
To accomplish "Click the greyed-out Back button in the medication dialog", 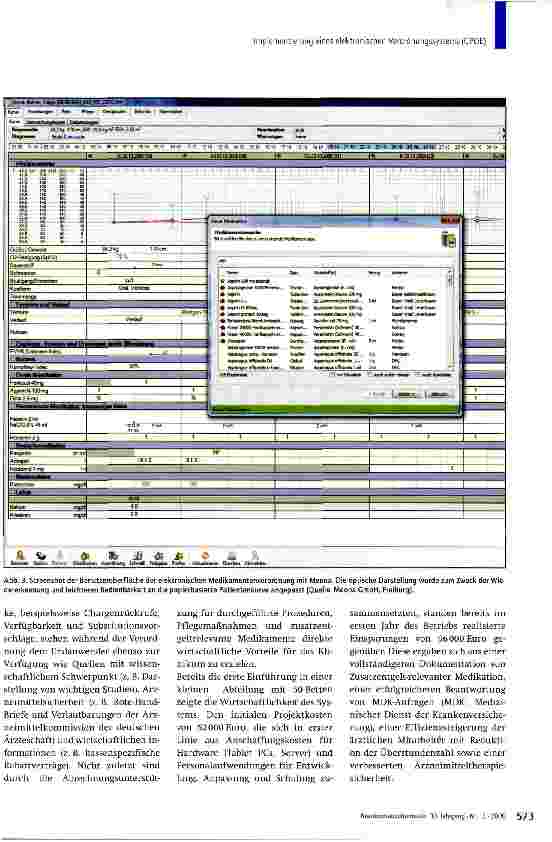I will click(x=377, y=395).
